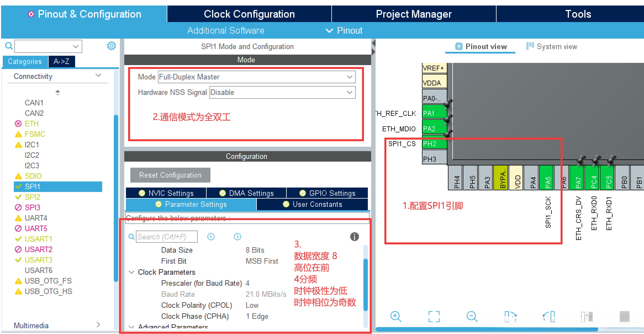The image size is (644, 334).
Task: Collapse the Clock Parameters group
Action: coord(131,272)
